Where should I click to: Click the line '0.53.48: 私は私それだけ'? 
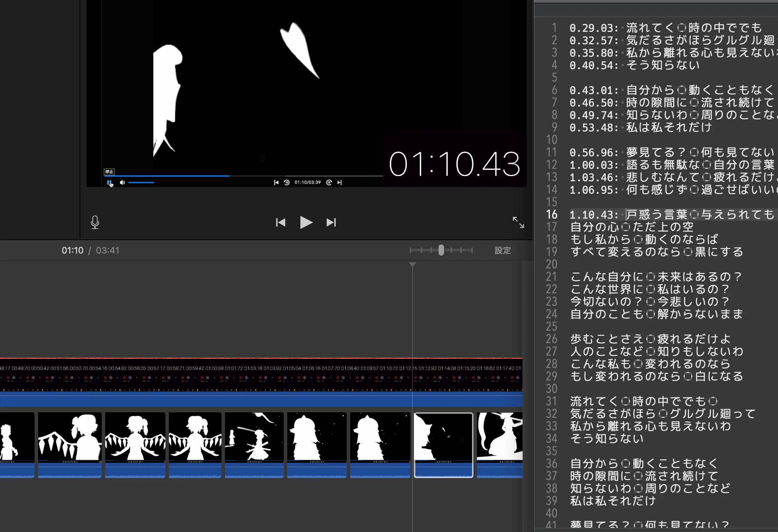[x=641, y=127]
